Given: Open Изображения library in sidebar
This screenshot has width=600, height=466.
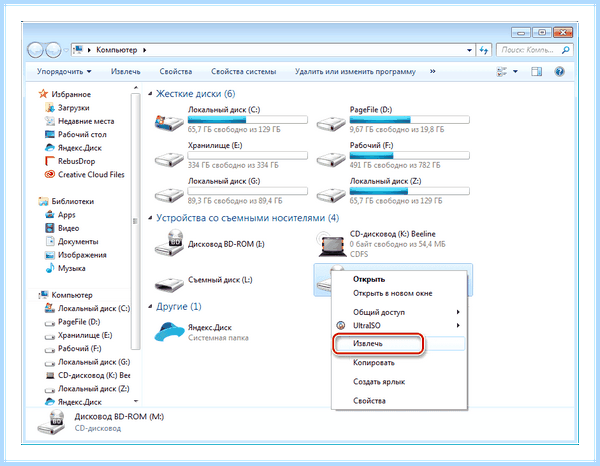Looking at the screenshot, I should pos(76,255).
